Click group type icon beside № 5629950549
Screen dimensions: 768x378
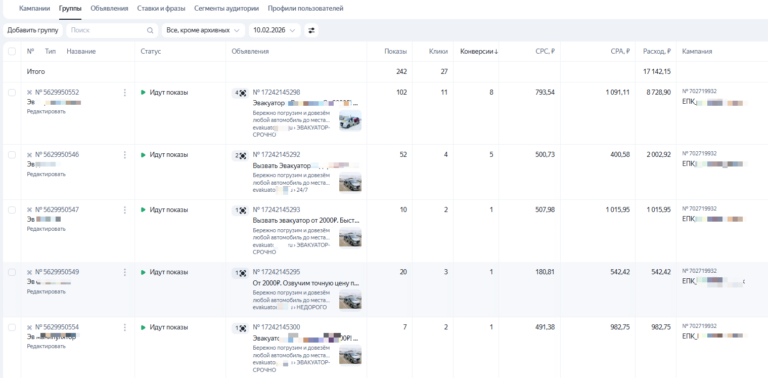(29, 272)
